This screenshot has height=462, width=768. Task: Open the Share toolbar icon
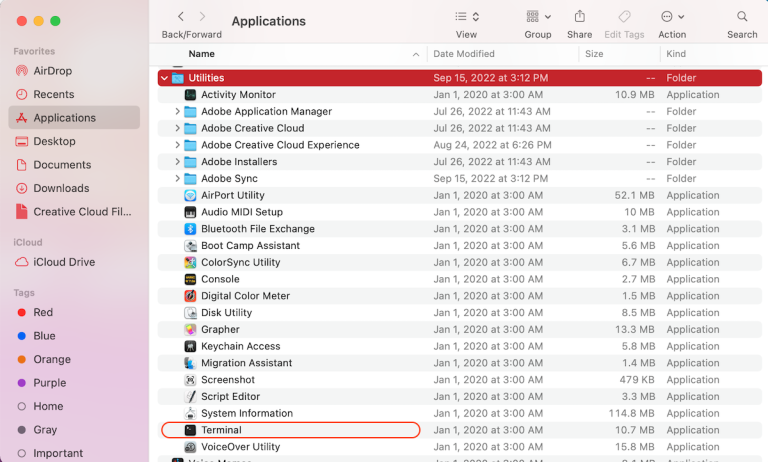coord(579,17)
